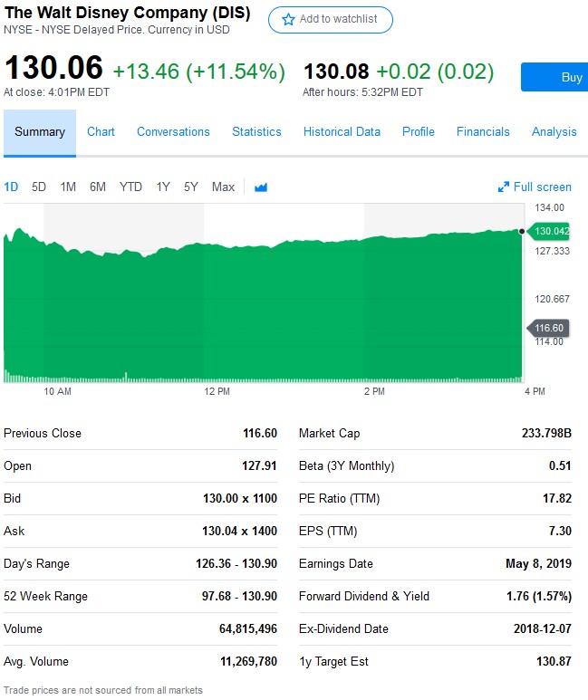Click the star icon in Add to watchlist
Image resolution: width=588 pixels, height=700 pixels.
pyautogui.click(x=288, y=19)
